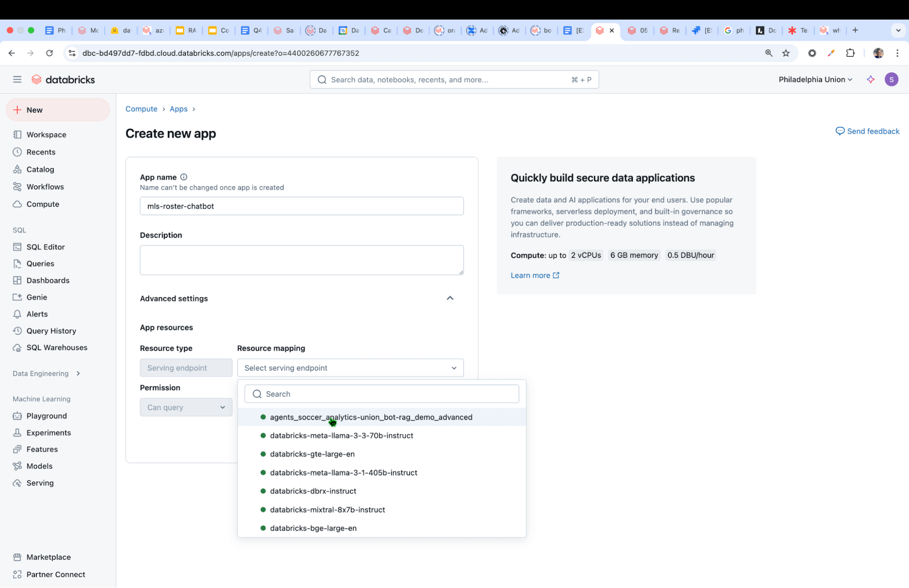Click the Apps breadcrumb link
Image resolution: width=909 pixels, height=588 pixels.
click(178, 109)
